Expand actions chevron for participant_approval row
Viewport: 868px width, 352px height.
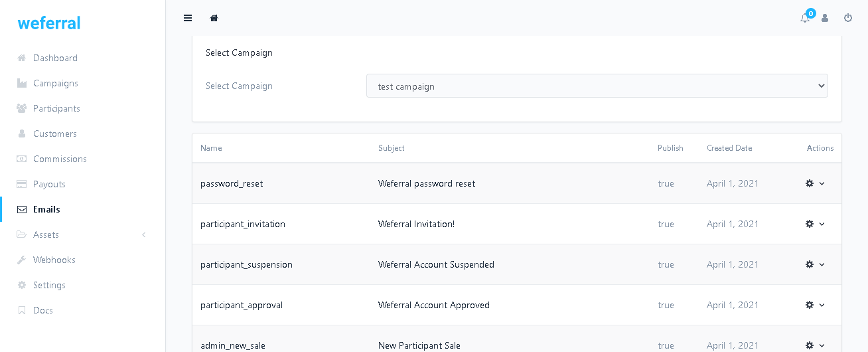tap(822, 305)
